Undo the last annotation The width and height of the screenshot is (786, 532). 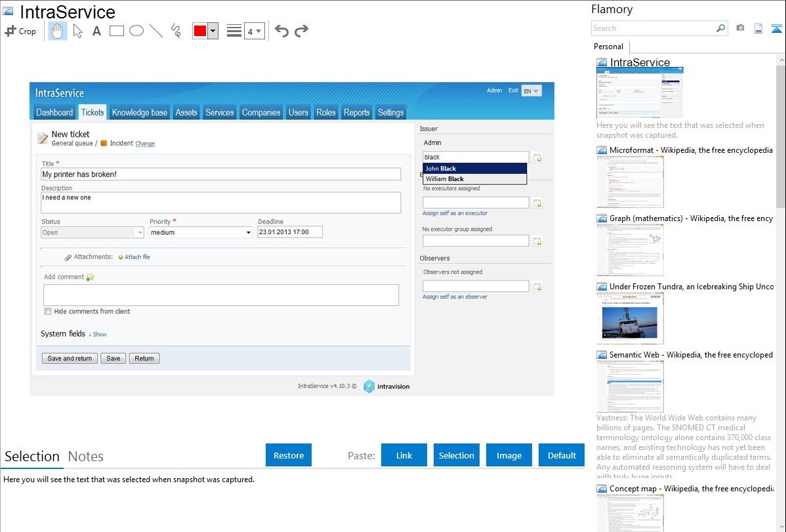coord(281,31)
